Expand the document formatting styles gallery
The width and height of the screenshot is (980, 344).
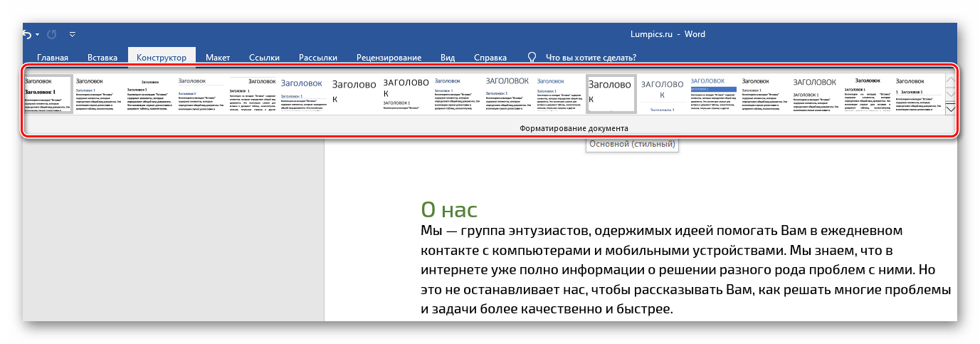[x=950, y=109]
